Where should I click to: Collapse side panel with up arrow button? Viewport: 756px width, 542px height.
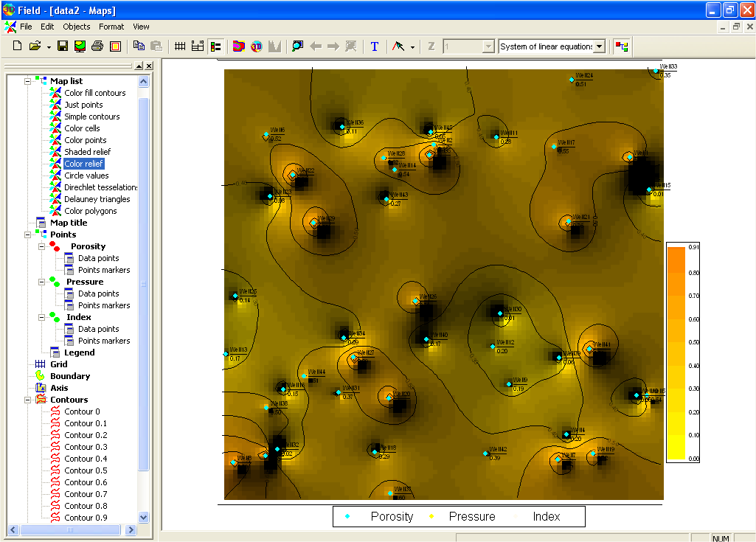coord(139,66)
